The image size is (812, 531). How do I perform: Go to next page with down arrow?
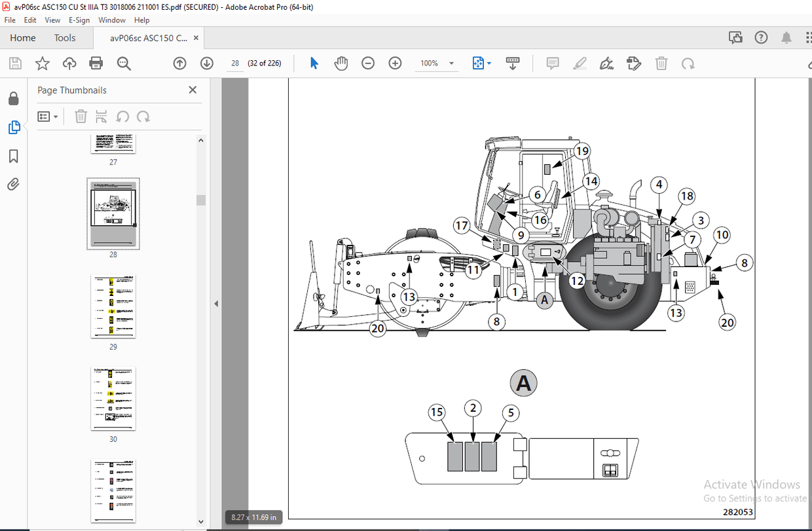pos(206,63)
